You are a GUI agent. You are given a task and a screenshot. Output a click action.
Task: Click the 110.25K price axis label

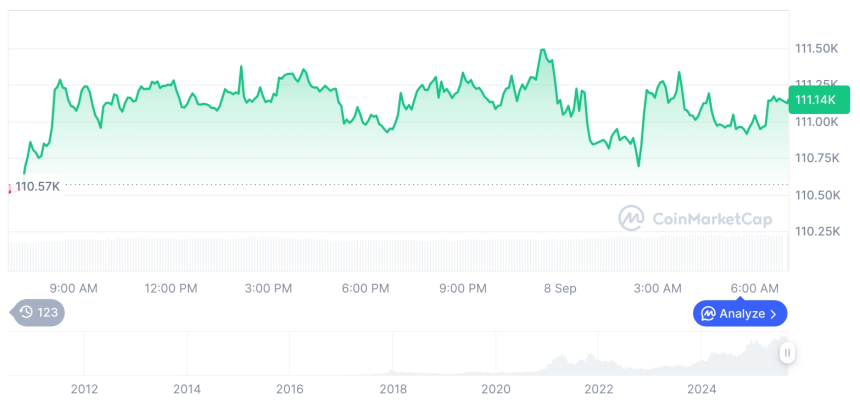(816, 231)
